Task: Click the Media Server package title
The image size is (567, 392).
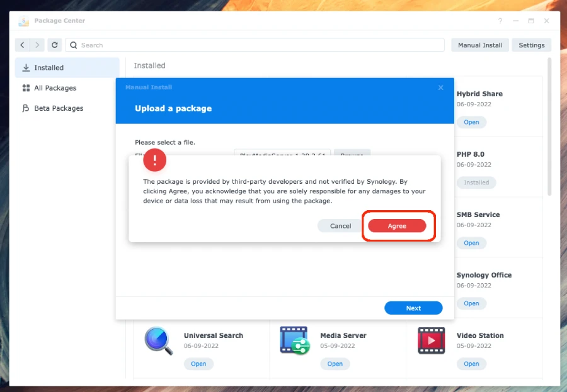Action: [343, 335]
